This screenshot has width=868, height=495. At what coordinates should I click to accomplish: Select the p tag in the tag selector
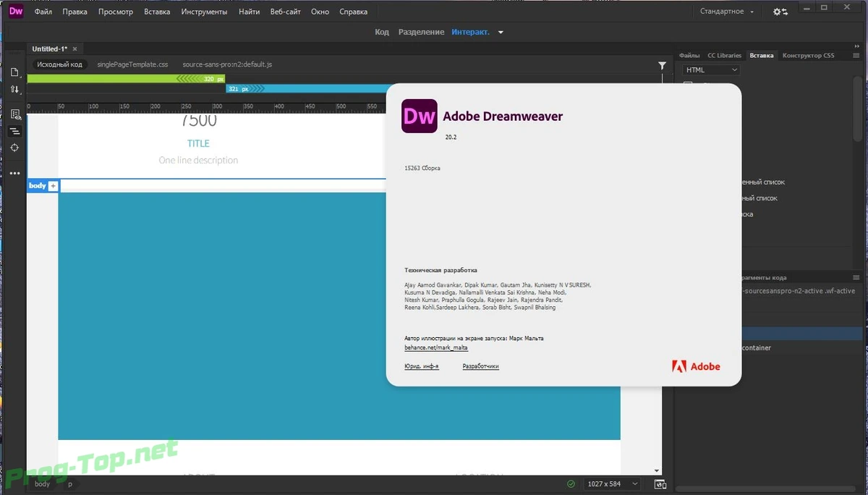70,484
